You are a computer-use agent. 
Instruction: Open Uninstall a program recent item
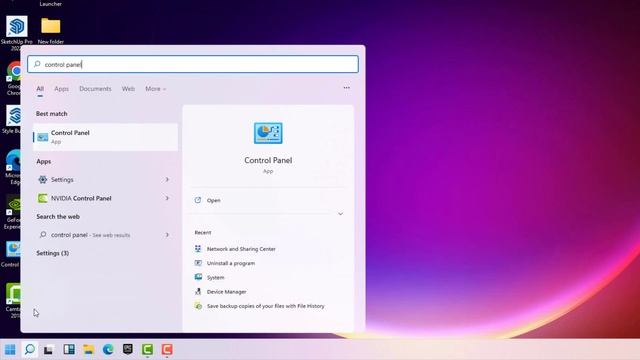click(231, 263)
